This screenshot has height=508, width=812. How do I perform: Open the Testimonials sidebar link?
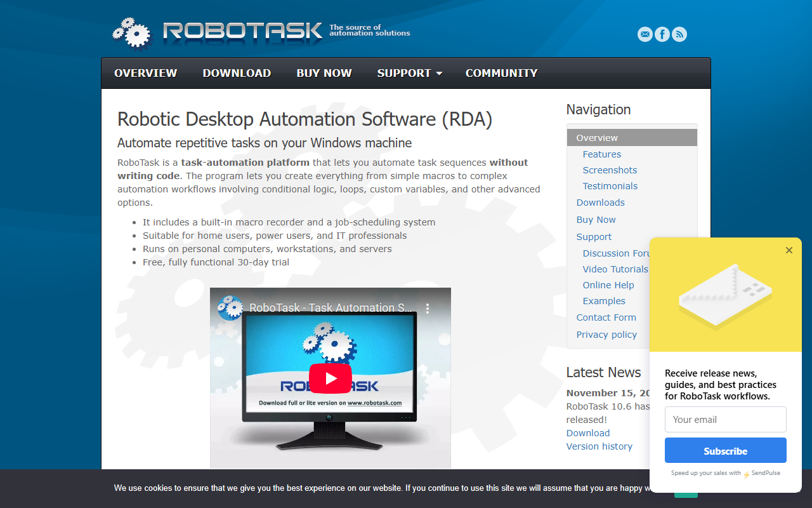(610, 186)
